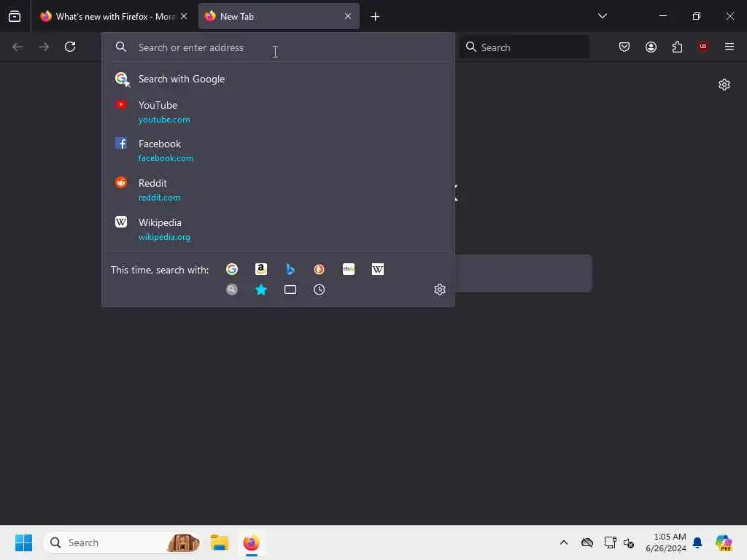Click the toolbar Search box
Viewport: 747px width, 560px height.
tap(524, 47)
